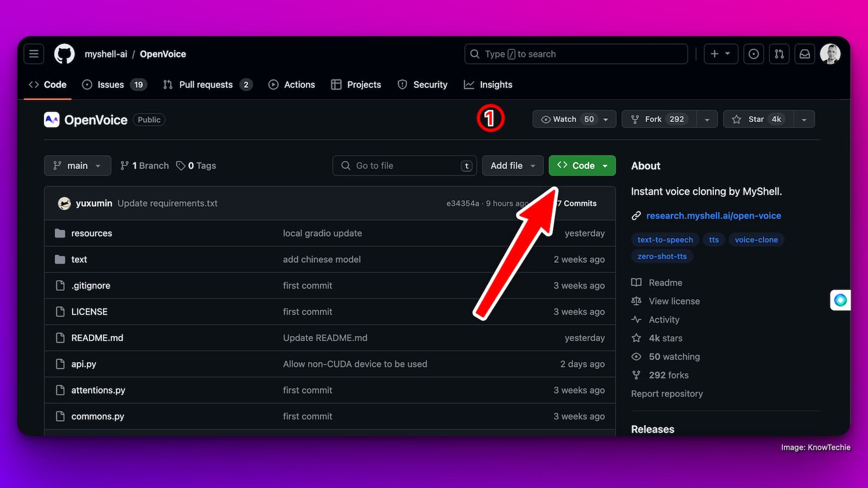Open the resources folder
Image resolution: width=868 pixels, height=488 pixels.
[x=92, y=233]
